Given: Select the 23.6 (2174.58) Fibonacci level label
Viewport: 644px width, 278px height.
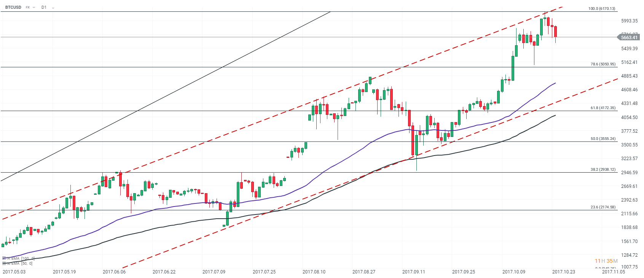Looking at the screenshot, I should [x=603, y=207].
